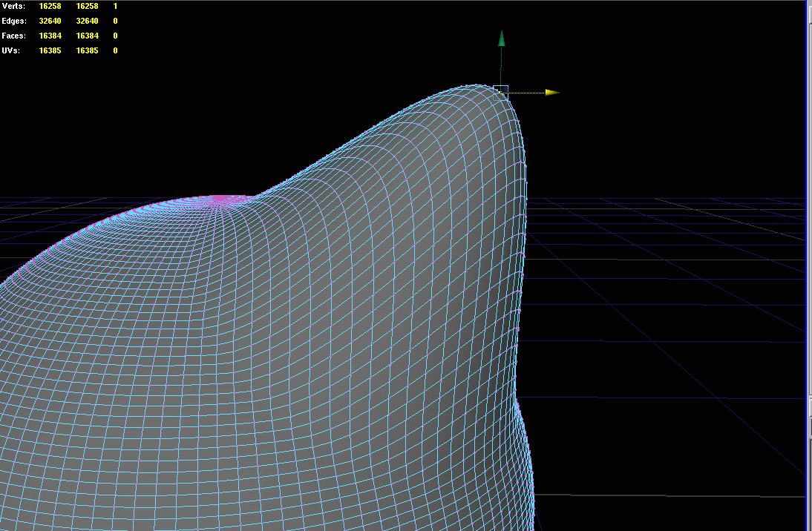Image resolution: width=812 pixels, height=531 pixels.
Task: Click the green Y-axis move manipulator arrow
Action: pos(501,39)
